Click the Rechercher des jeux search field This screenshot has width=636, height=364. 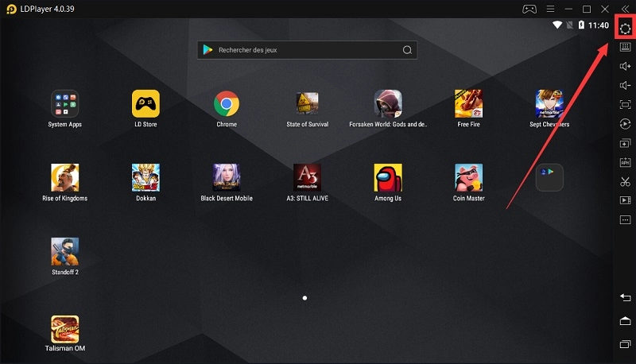(306, 49)
